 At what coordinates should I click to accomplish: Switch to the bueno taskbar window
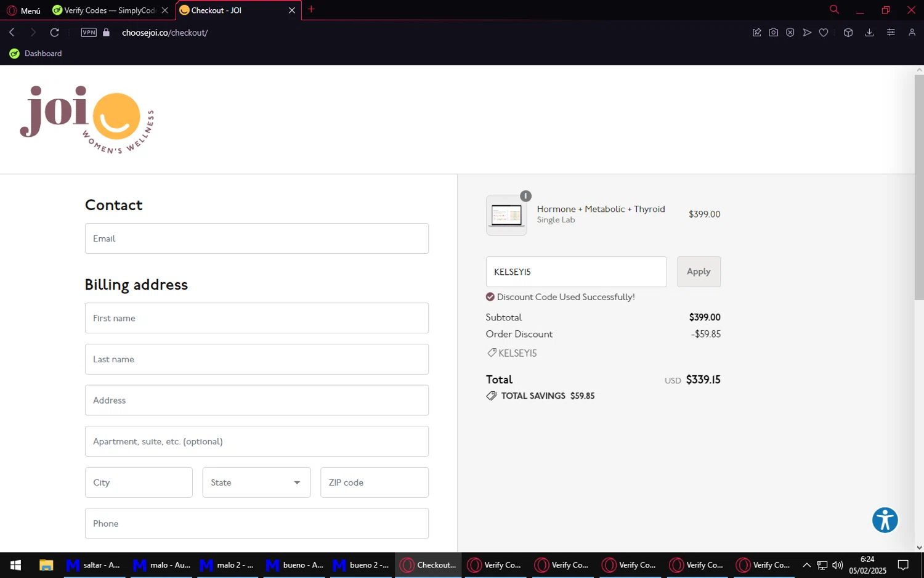point(294,565)
